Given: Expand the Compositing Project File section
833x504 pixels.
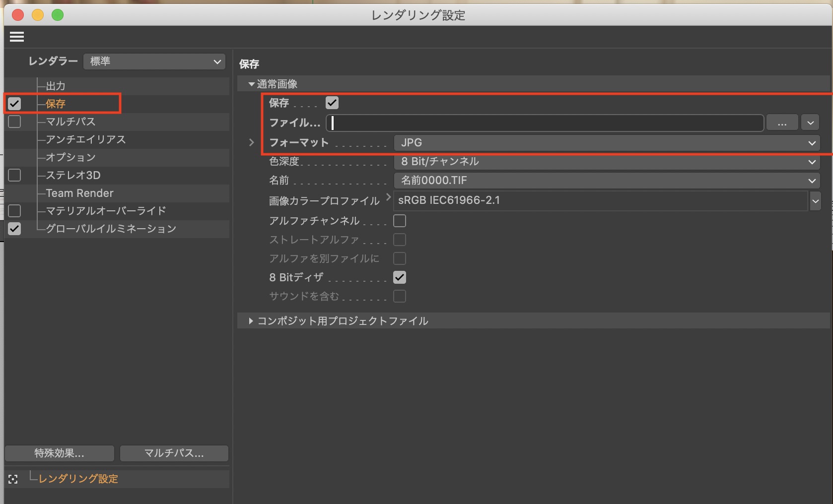Looking at the screenshot, I should coord(251,321).
